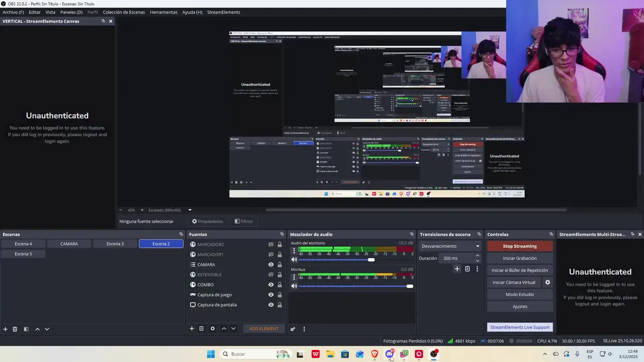Open Discord from the taskbar
644x362 pixels.
pos(389,354)
